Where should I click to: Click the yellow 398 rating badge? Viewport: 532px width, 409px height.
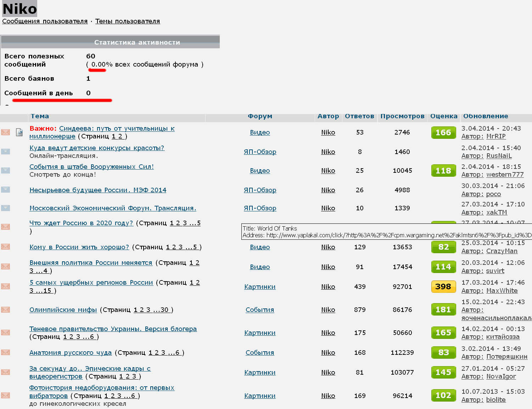pos(443,286)
